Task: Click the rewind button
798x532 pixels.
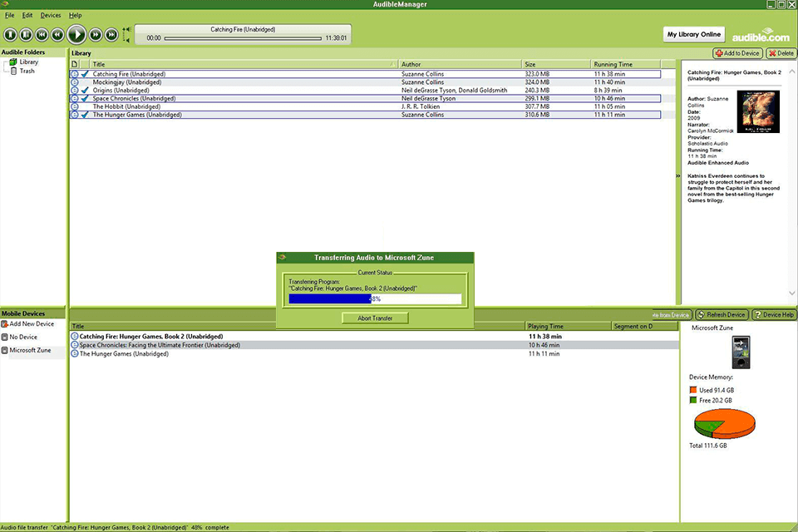Action: pos(58,35)
